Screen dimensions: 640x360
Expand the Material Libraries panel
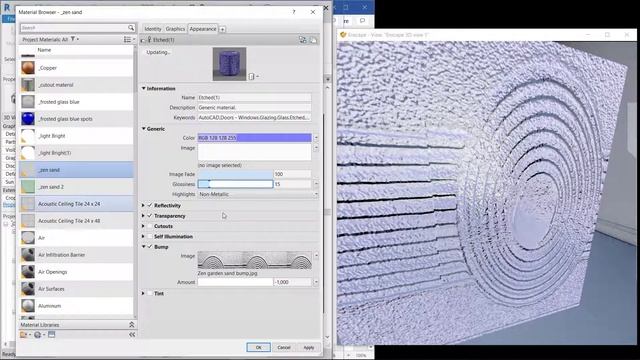point(131,325)
